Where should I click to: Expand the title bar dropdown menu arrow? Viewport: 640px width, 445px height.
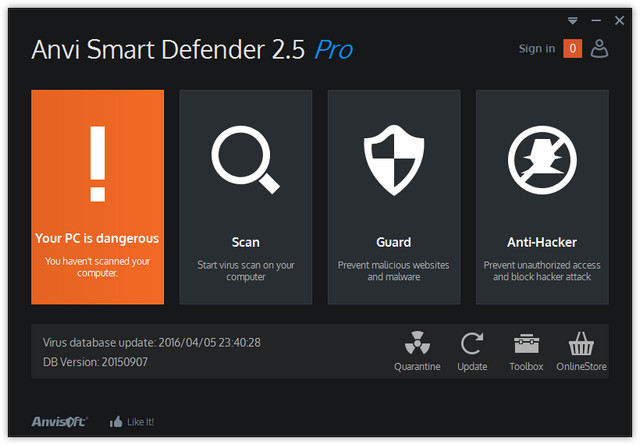pyautogui.click(x=573, y=20)
